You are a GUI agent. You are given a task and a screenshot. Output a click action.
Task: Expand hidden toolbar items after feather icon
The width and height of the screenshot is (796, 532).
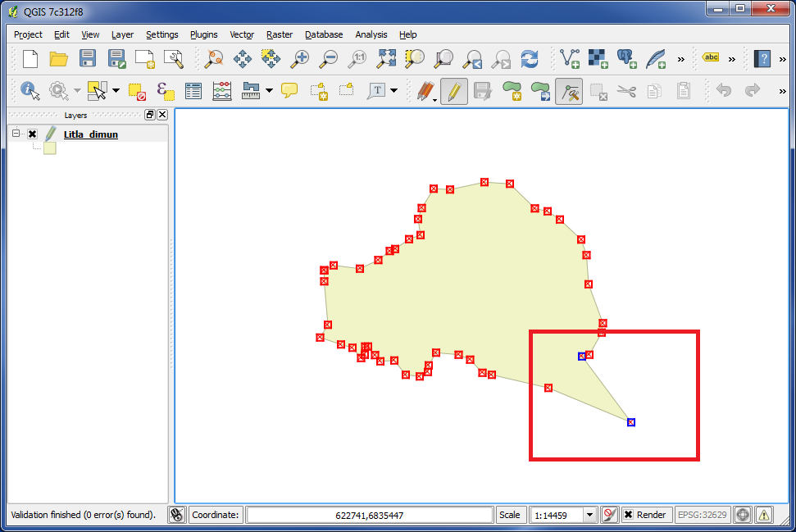tap(680, 59)
